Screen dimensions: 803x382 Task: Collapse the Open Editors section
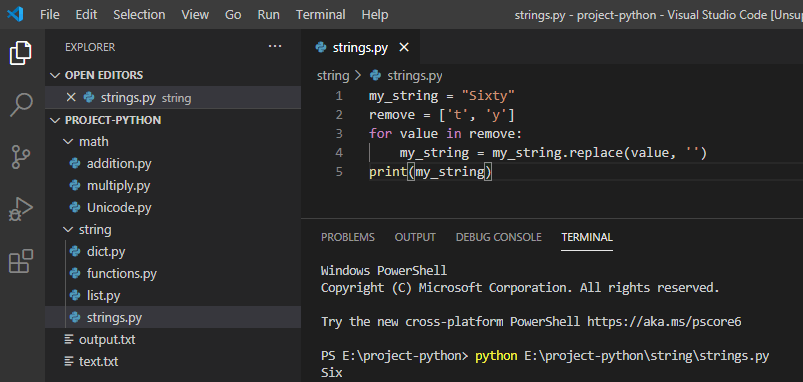click(x=55, y=75)
